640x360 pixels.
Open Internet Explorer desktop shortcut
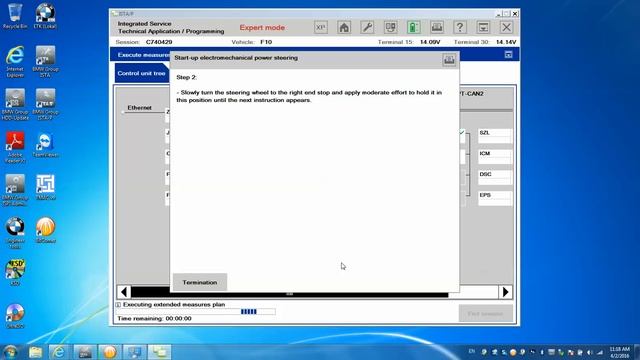[x=15, y=61]
